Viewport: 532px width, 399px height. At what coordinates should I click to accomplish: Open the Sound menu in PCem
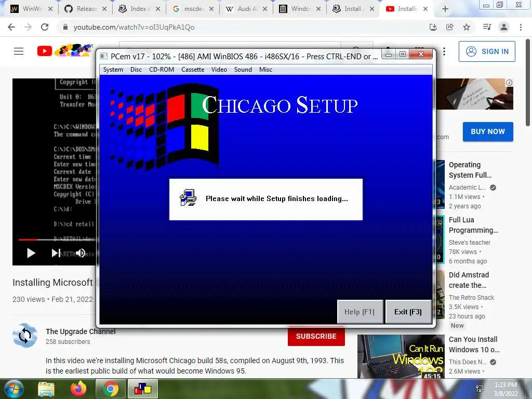tap(243, 70)
